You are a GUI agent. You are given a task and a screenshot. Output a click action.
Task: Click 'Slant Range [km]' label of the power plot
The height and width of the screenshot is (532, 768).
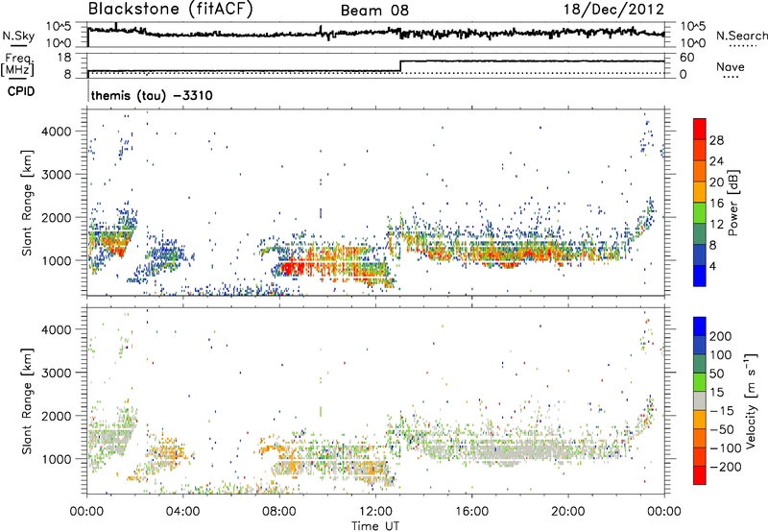pos(27,203)
